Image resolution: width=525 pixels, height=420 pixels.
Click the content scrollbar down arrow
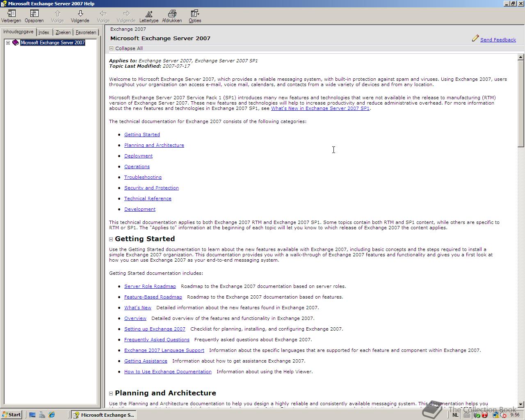(x=521, y=404)
